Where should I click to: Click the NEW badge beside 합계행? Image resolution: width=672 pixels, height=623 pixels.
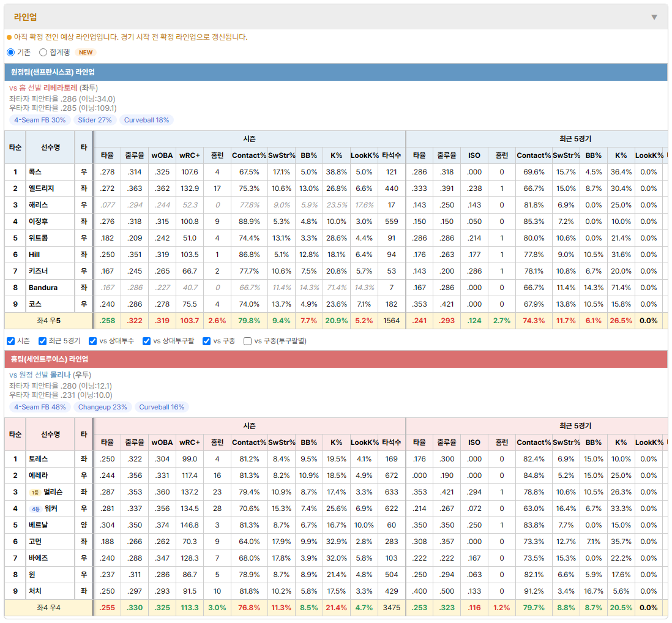click(x=86, y=52)
